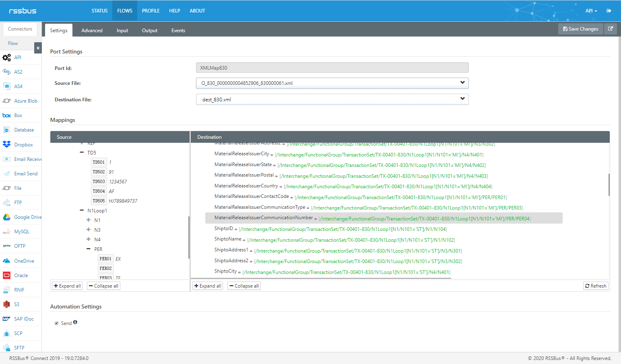Click the Refresh button in the Destination panel
Image resolution: width=621 pixels, height=364 pixels.
click(x=596, y=286)
